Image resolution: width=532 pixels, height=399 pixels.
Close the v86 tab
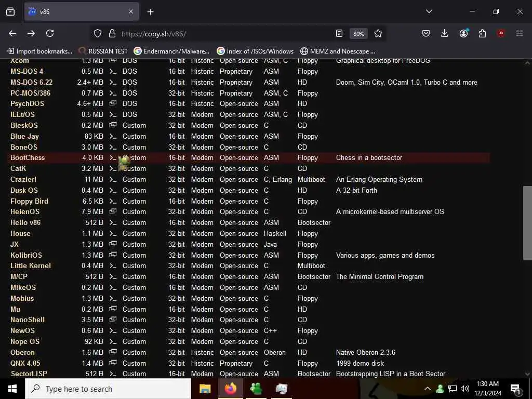[x=131, y=11]
